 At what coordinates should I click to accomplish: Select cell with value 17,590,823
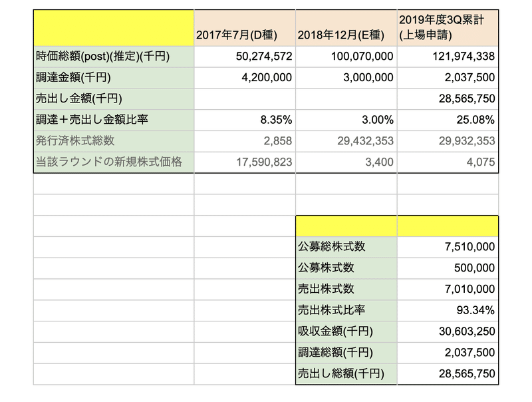click(245, 162)
